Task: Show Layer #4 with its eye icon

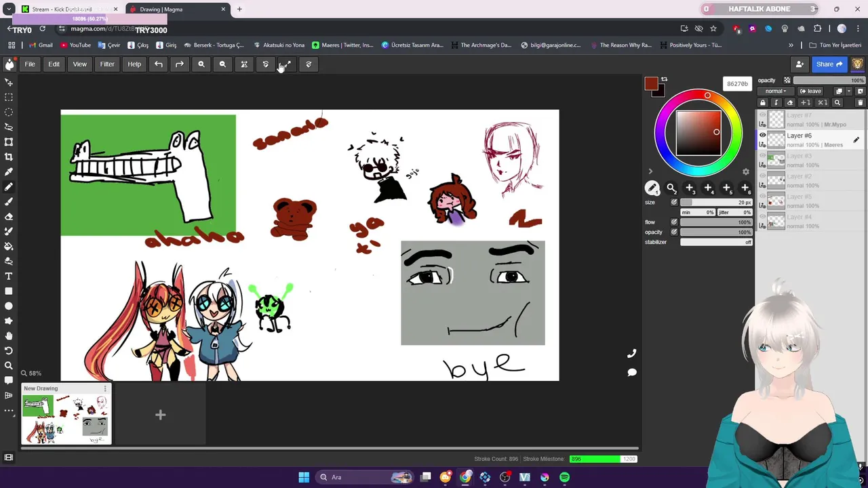Action: click(762, 217)
